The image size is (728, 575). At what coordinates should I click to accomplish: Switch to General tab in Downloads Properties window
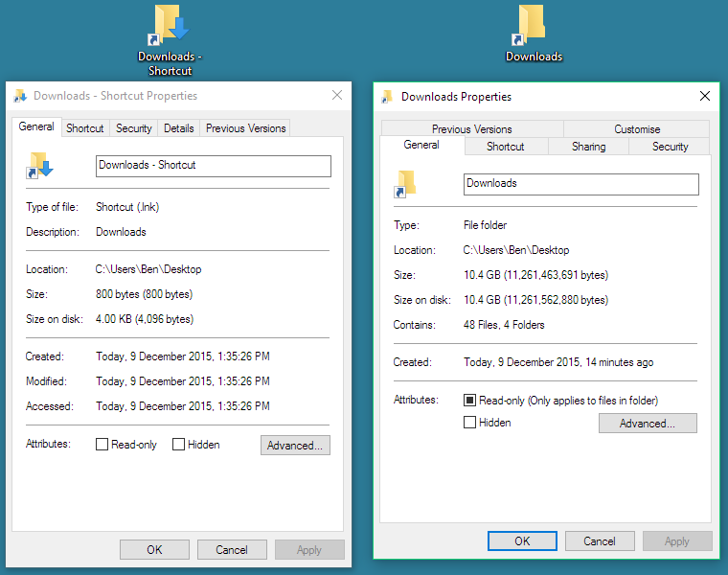pos(421,145)
